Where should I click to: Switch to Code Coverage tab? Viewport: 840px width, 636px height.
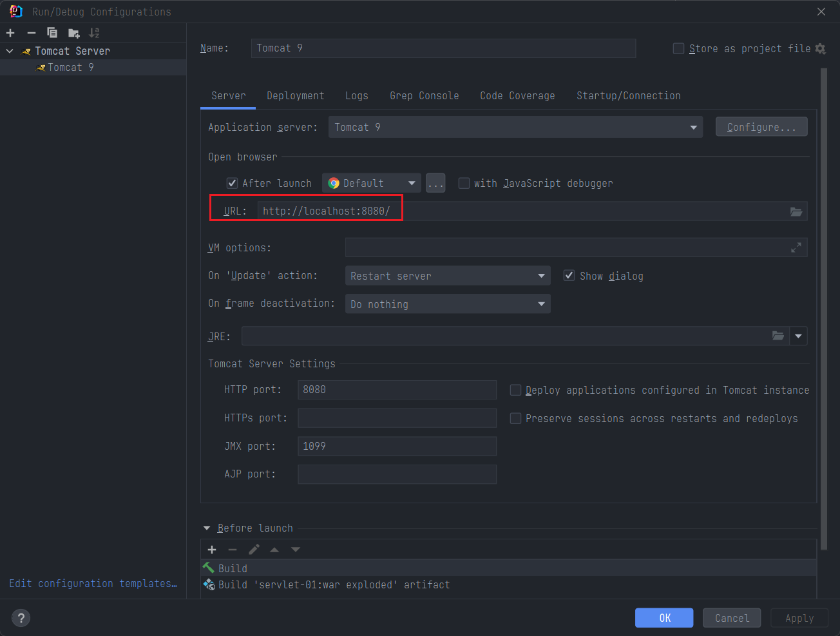pyautogui.click(x=517, y=95)
